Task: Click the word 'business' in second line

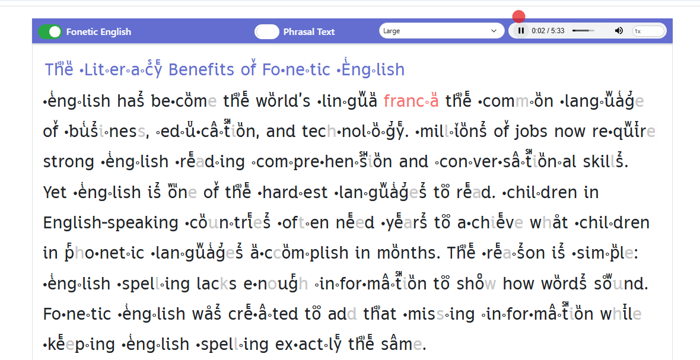Action: 106,131
